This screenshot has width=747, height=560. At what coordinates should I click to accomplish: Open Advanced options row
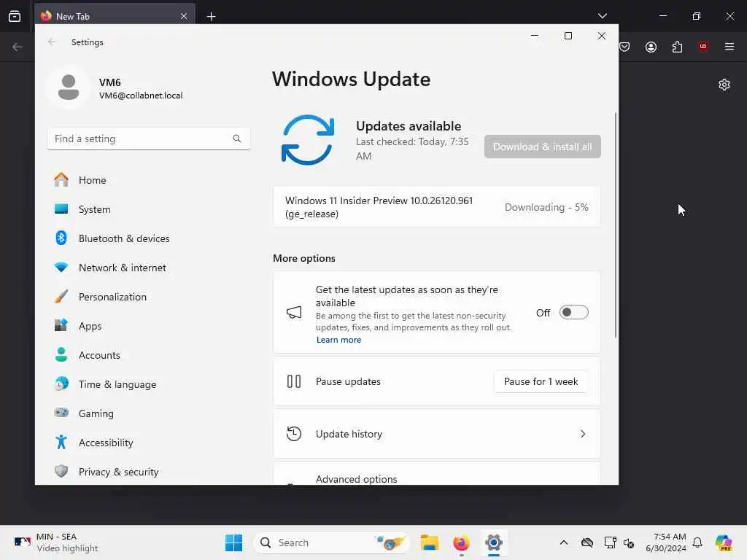tap(436, 474)
